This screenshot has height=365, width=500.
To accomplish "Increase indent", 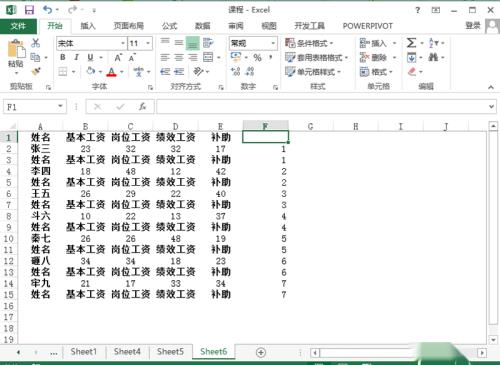I will pos(179,71).
